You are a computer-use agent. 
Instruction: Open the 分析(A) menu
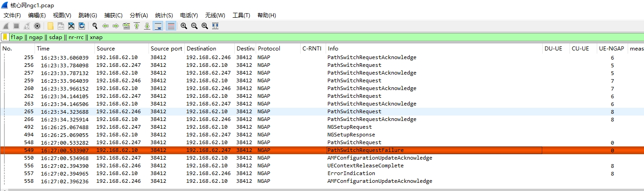coord(139,15)
